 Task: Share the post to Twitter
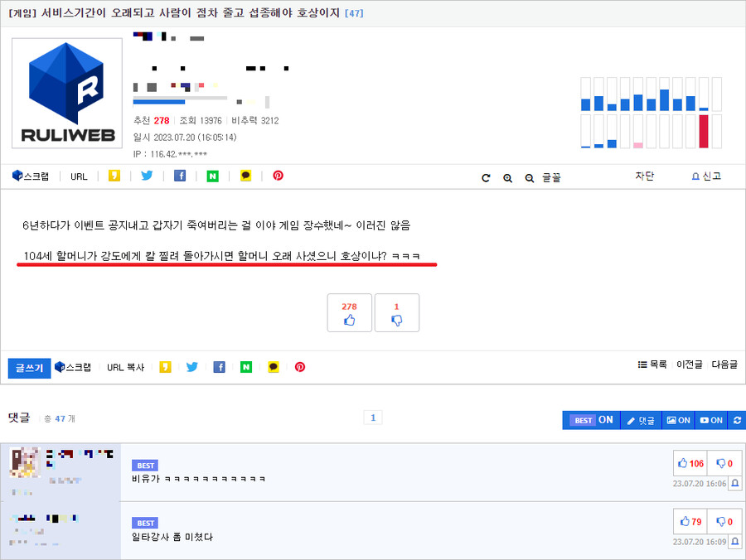point(147,176)
